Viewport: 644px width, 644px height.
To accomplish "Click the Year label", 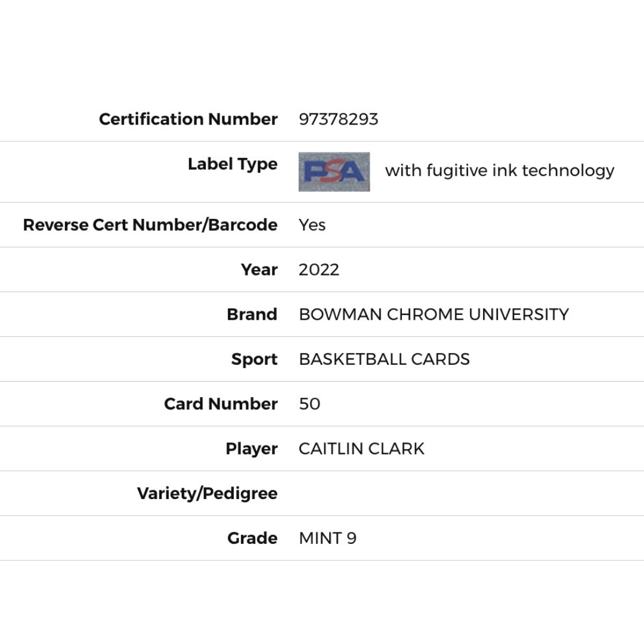I will [259, 270].
